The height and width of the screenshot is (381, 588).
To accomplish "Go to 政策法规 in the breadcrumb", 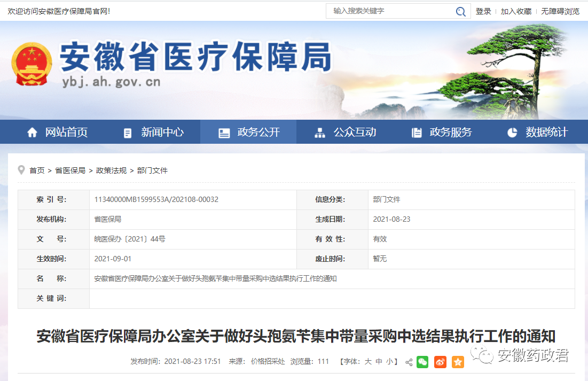I will pos(111,170).
